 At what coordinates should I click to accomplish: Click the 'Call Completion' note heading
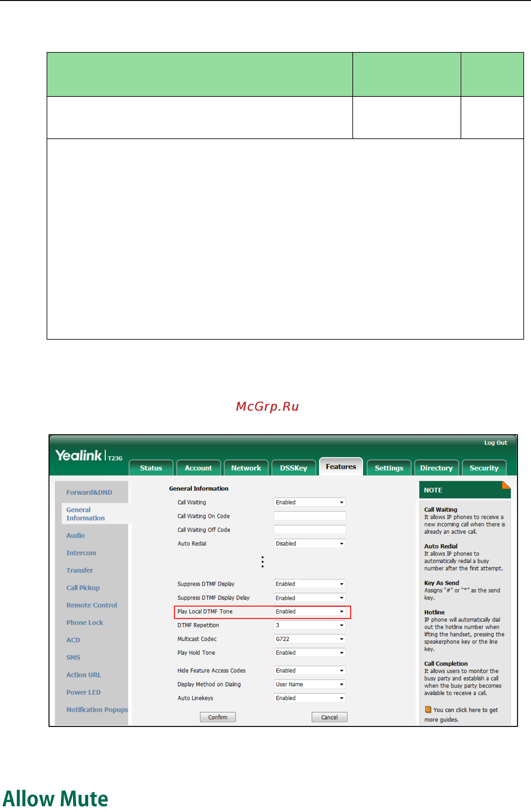[446, 663]
